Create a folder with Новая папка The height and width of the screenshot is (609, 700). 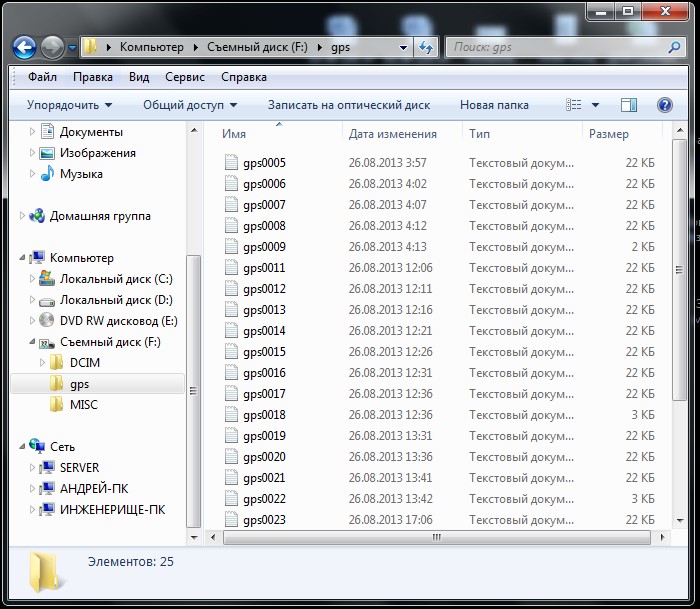pos(494,105)
